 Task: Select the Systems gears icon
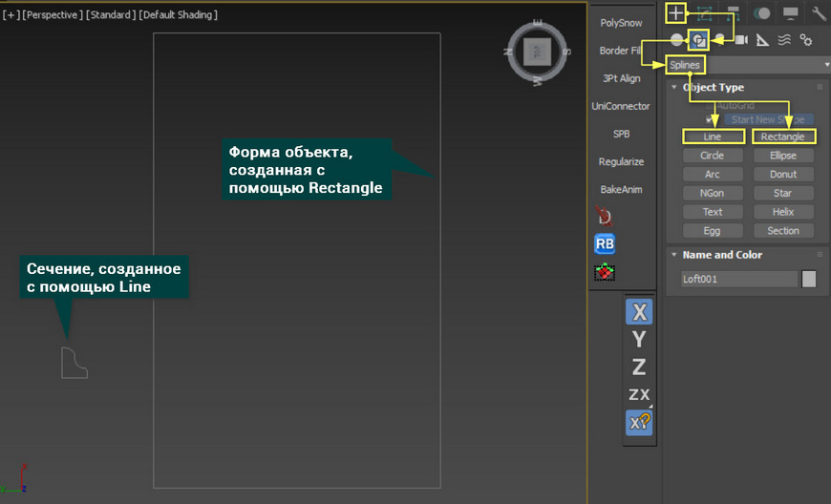click(x=806, y=40)
